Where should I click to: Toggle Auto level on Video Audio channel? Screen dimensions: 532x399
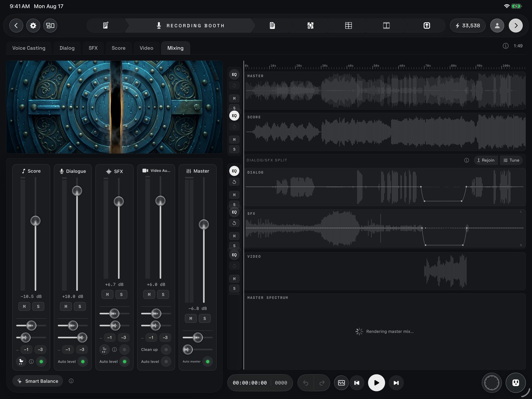coord(166,361)
